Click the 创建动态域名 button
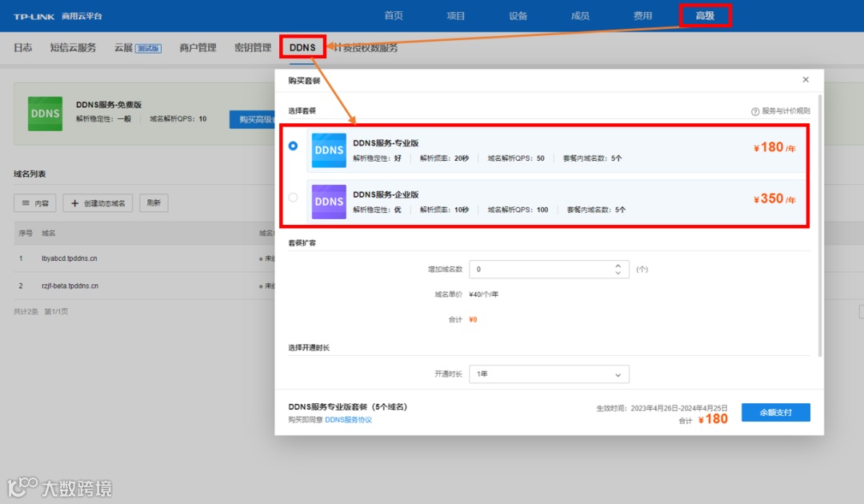This screenshot has height=504, width=864. coord(98,203)
